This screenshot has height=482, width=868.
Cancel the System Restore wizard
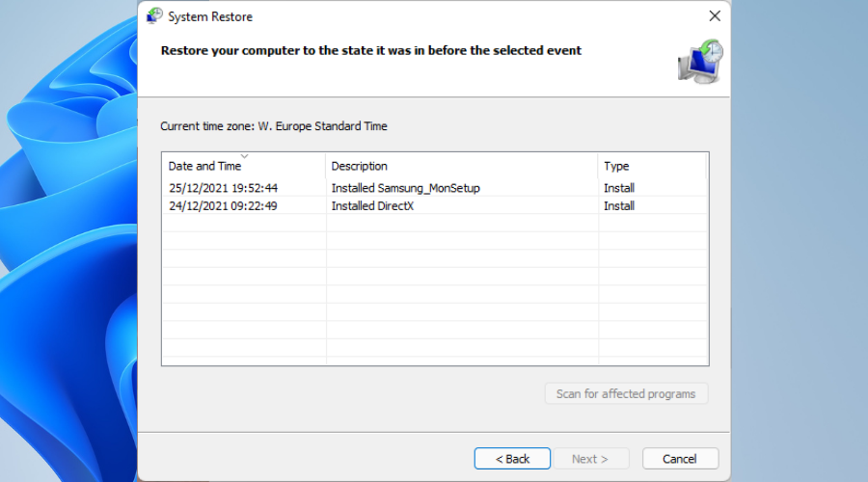681,459
